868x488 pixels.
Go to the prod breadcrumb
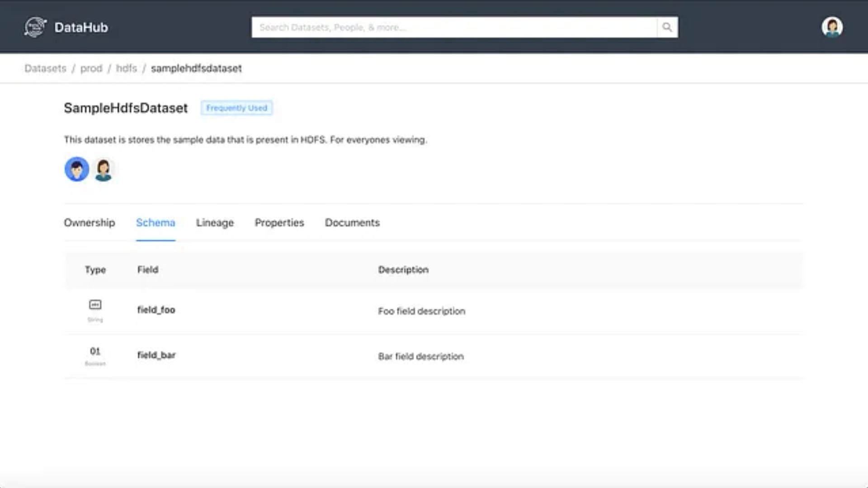(91, 68)
